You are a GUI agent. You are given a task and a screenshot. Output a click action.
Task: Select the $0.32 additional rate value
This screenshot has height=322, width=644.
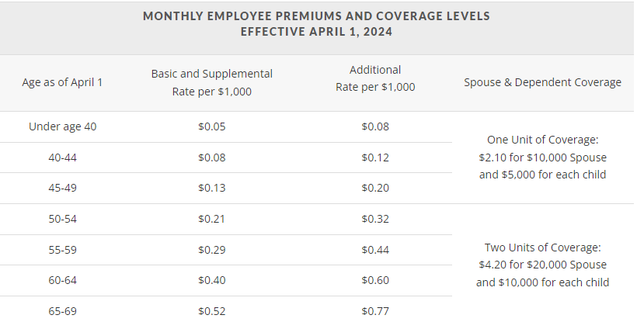tap(375, 219)
